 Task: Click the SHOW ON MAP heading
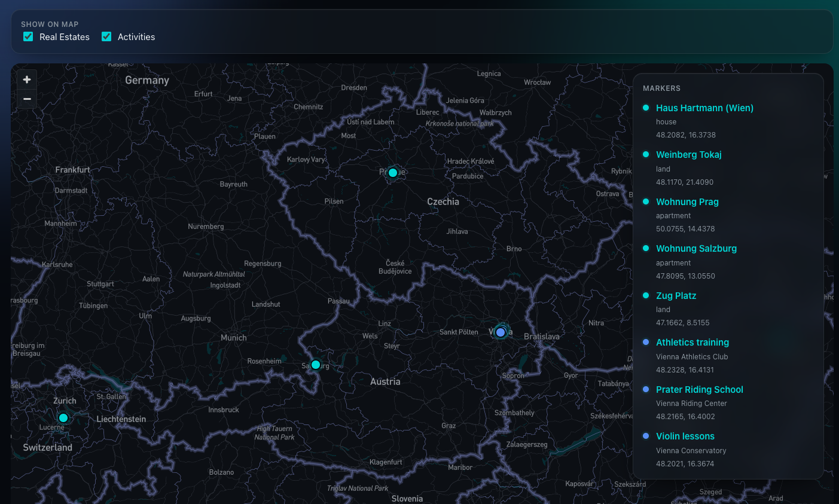(50, 25)
